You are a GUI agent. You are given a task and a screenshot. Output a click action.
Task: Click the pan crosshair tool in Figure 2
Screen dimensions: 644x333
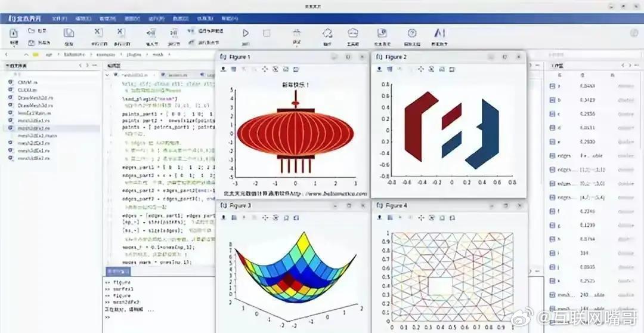pos(420,69)
